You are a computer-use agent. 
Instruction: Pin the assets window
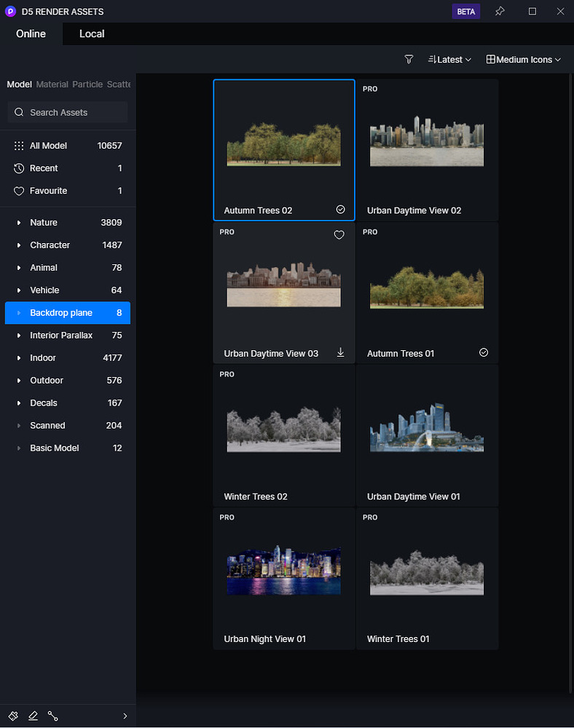(x=500, y=11)
